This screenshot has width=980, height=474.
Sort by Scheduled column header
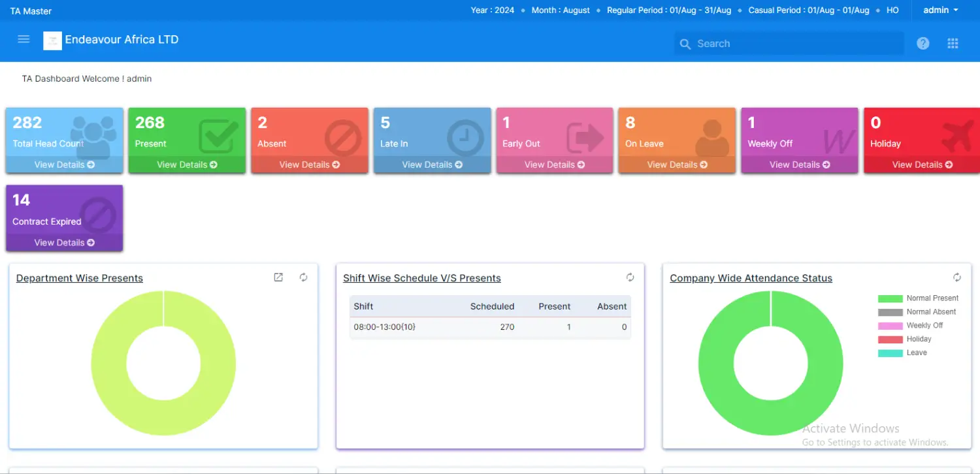[492, 306]
